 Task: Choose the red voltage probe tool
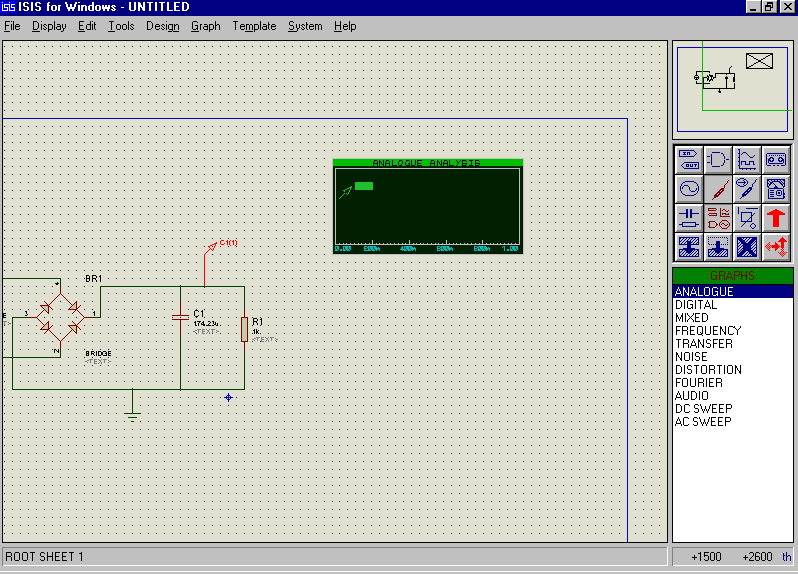pyautogui.click(x=717, y=188)
